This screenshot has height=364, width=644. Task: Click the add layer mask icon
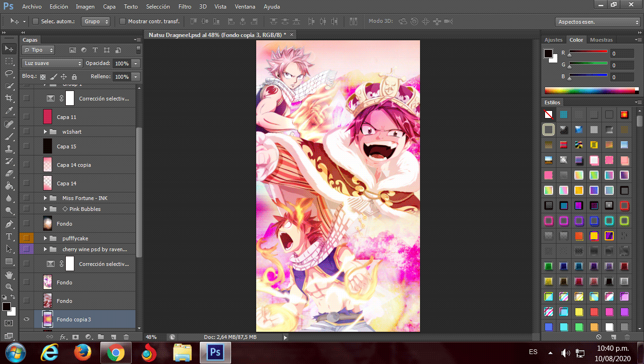click(75, 337)
